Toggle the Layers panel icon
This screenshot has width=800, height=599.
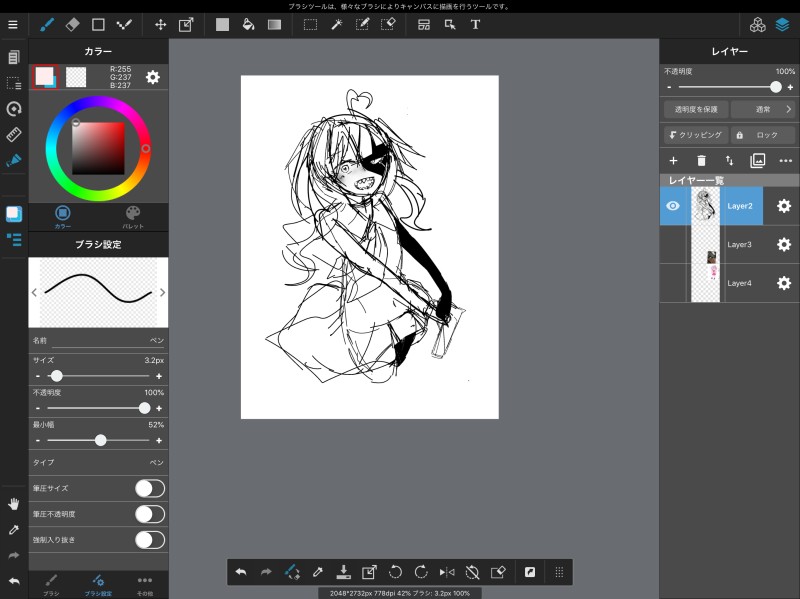(782, 24)
